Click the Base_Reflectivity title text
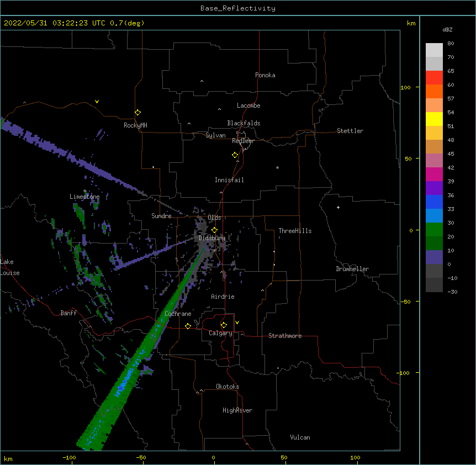The width and height of the screenshot is (476, 465). [238, 8]
